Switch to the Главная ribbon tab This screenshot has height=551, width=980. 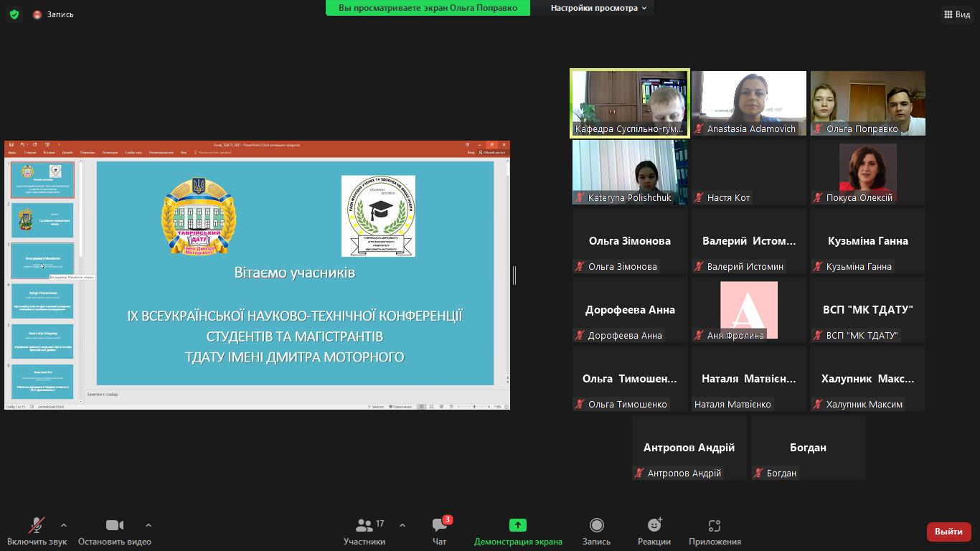(x=30, y=152)
